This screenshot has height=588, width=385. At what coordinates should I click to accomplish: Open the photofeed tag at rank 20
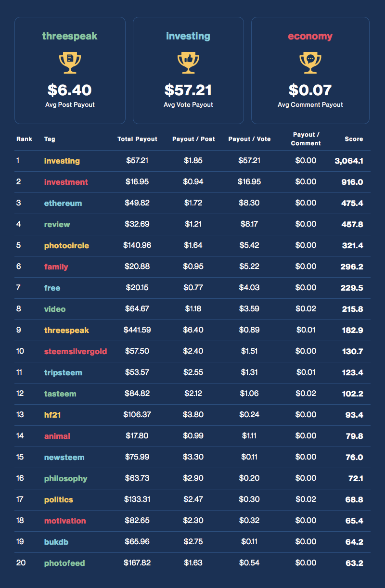point(64,563)
